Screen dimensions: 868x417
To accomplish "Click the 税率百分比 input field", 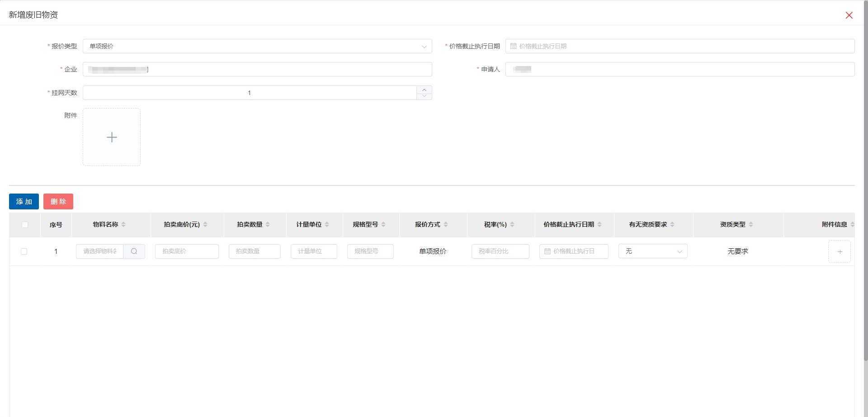I will click(x=500, y=251).
